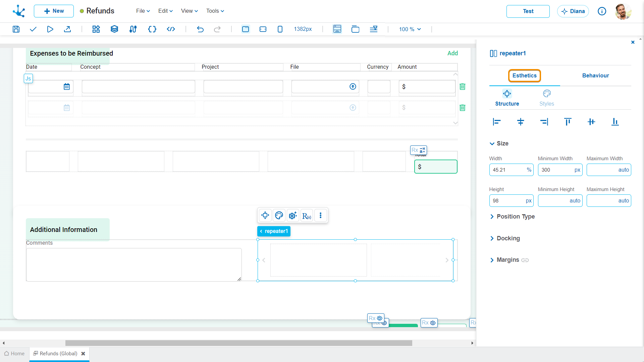Screen dimensions: 644x362
Task: Open more options dots on floating toolbar
Action: (x=321, y=216)
